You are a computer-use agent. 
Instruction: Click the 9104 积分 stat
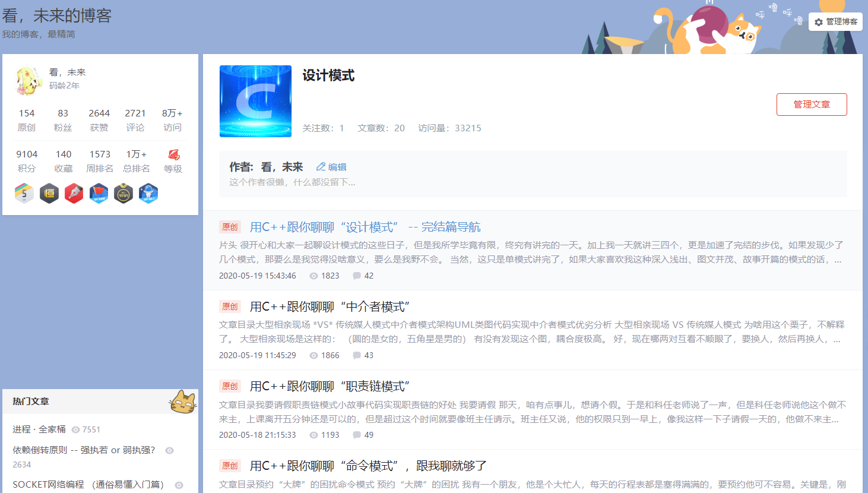(27, 161)
